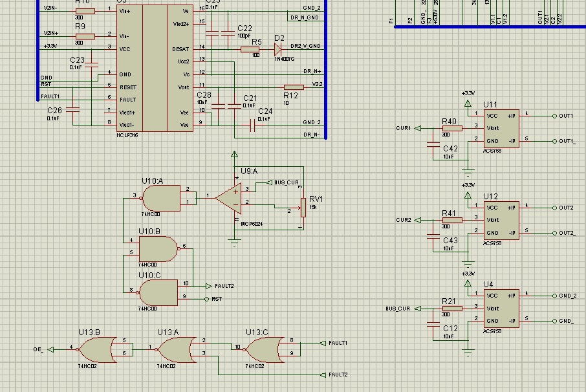Click the RST terminal at U10:C
Viewport: 586px width, 392px height.
(x=207, y=299)
